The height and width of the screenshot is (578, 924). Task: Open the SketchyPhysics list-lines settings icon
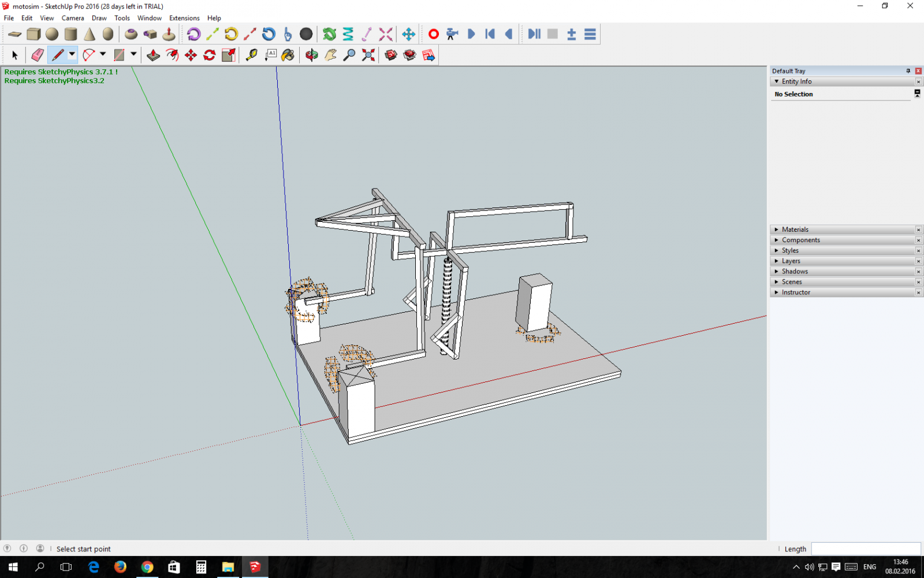point(590,34)
